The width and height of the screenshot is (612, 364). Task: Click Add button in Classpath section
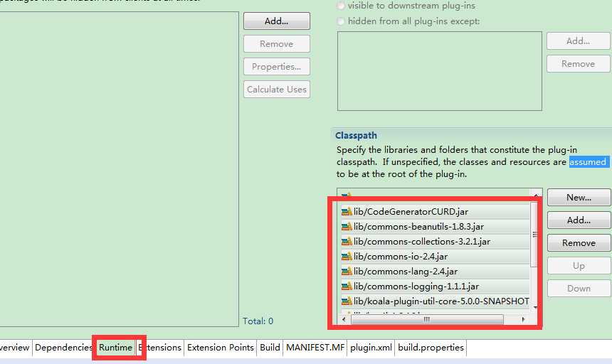click(x=579, y=220)
